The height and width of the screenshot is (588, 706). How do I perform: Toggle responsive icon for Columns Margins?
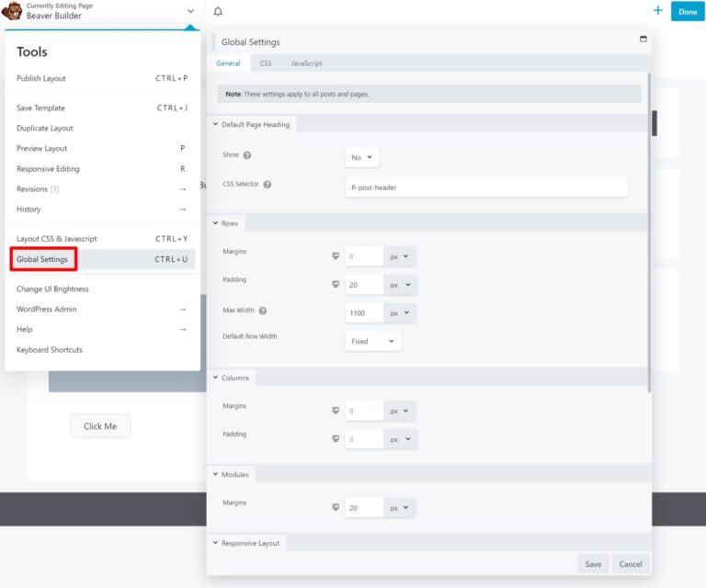coord(336,411)
